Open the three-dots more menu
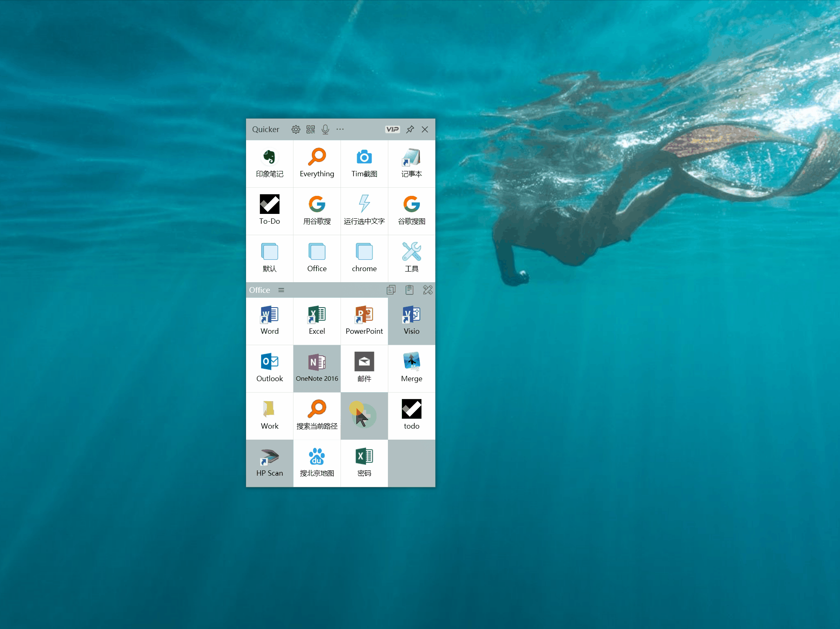This screenshot has height=629, width=840. coord(340,129)
